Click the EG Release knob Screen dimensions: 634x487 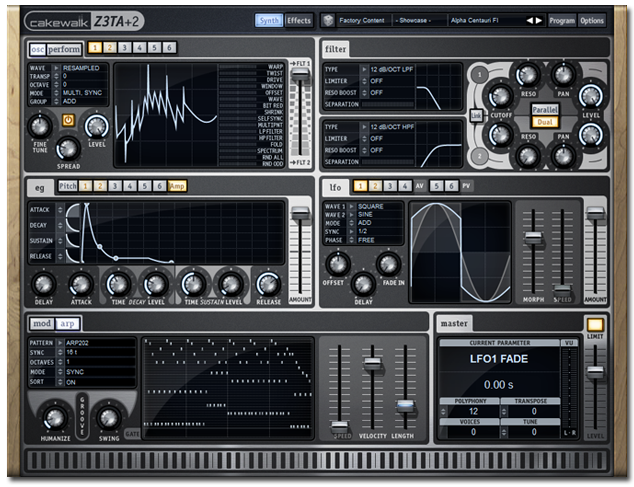click(x=268, y=284)
